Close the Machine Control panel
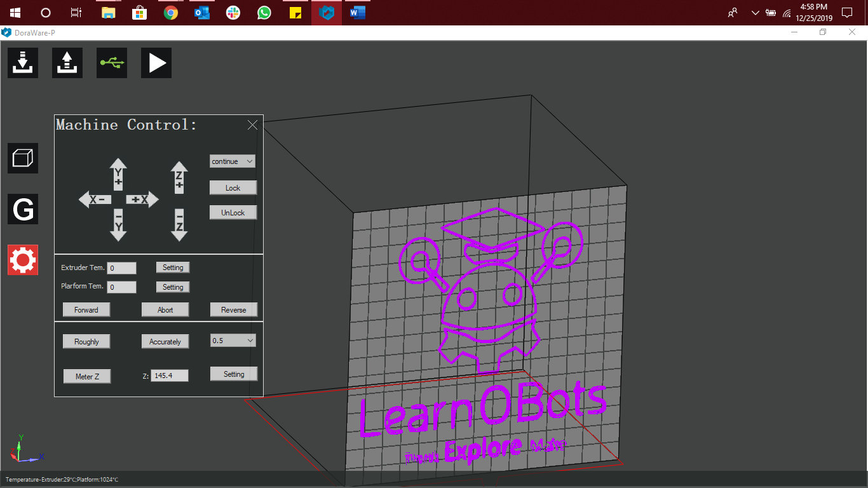This screenshot has height=488, width=868. (252, 125)
